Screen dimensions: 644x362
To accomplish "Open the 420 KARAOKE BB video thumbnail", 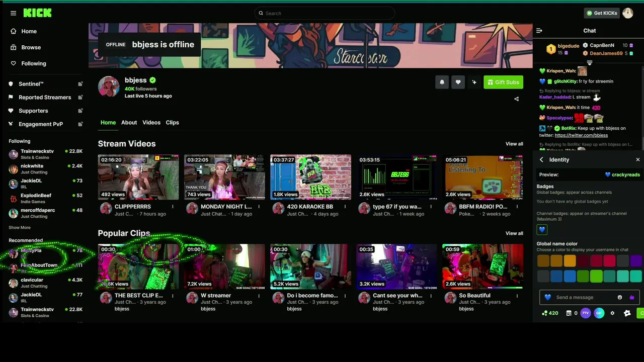I will (310, 177).
